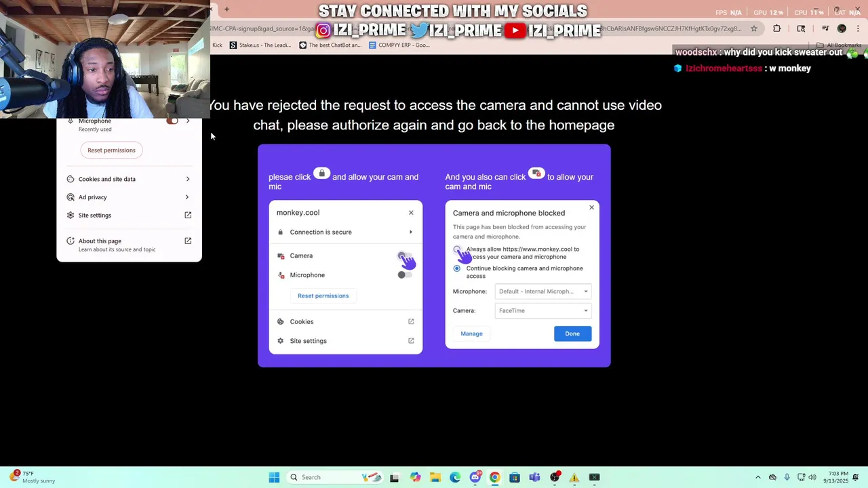Click external-link icon beside tutorial Site settings
The height and width of the screenshot is (488, 868).
tap(411, 341)
